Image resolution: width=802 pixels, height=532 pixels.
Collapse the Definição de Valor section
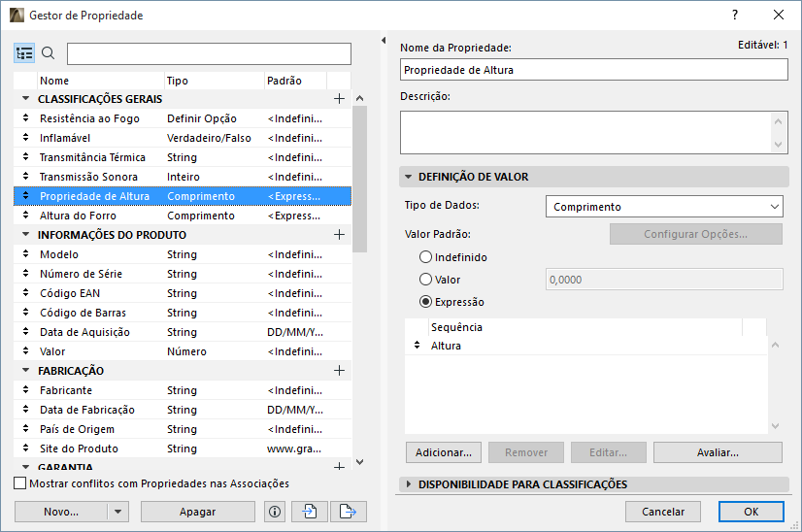point(408,177)
